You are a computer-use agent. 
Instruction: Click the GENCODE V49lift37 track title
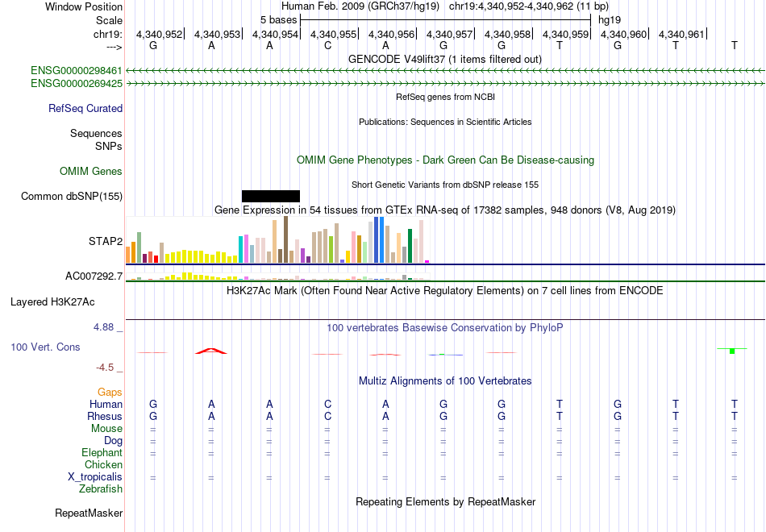[x=445, y=59]
